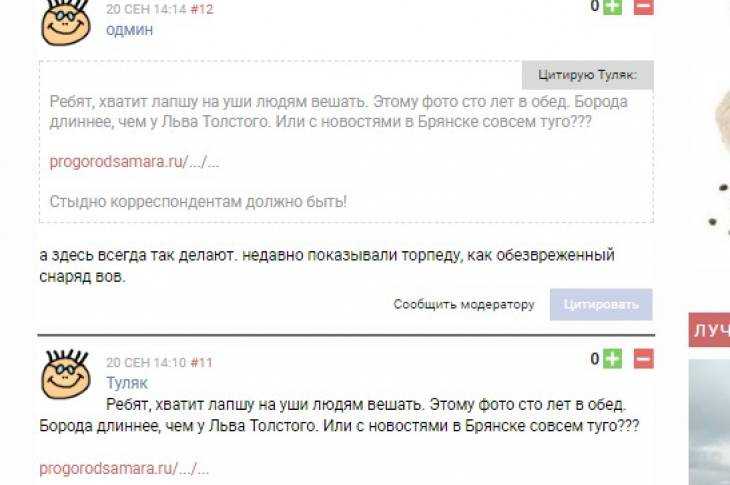Open Туляк user profile name

pos(127,383)
